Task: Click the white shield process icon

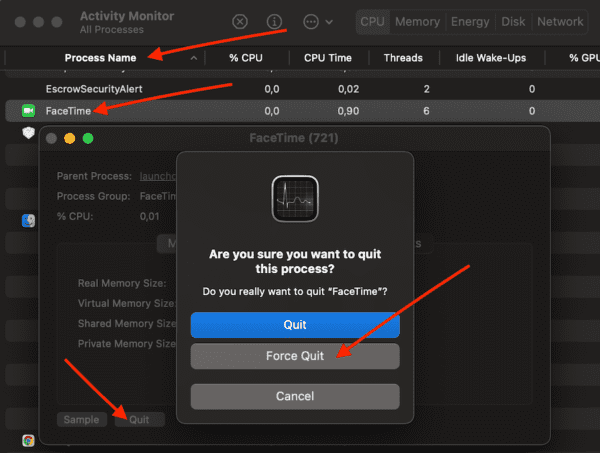Action: click(x=28, y=133)
